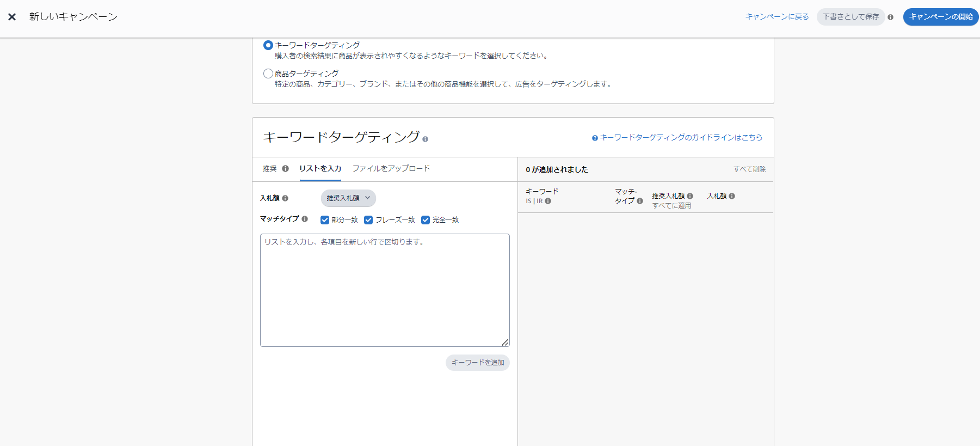Viewport: 980px width, 446px height.
Task: Click info icon beside マッチタイプ label
Action: coord(305,219)
